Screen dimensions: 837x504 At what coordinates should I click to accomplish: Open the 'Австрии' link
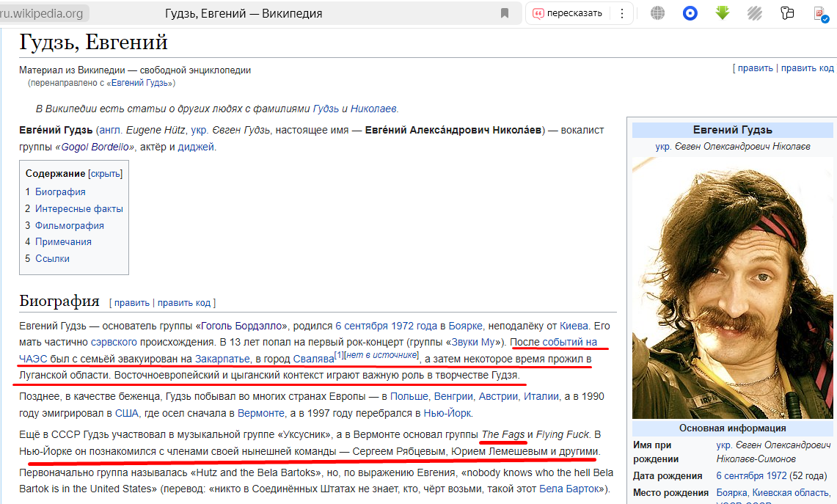pos(498,396)
